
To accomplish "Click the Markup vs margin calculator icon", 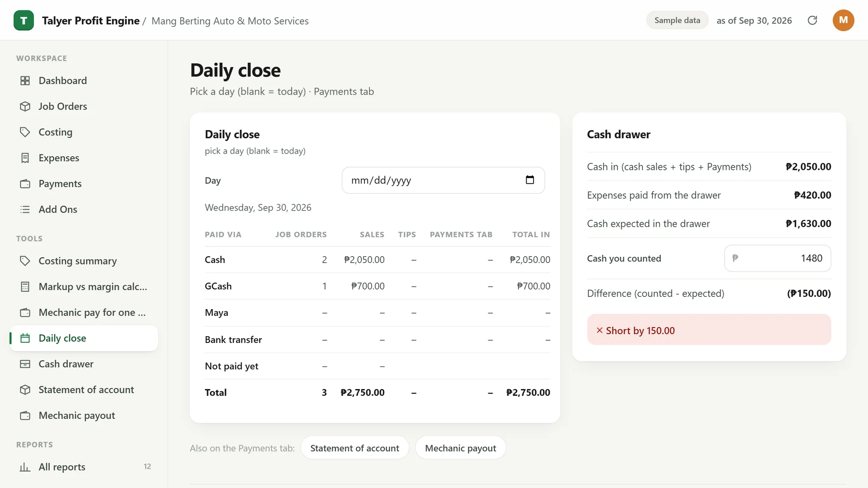I will (x=25, y=286).
